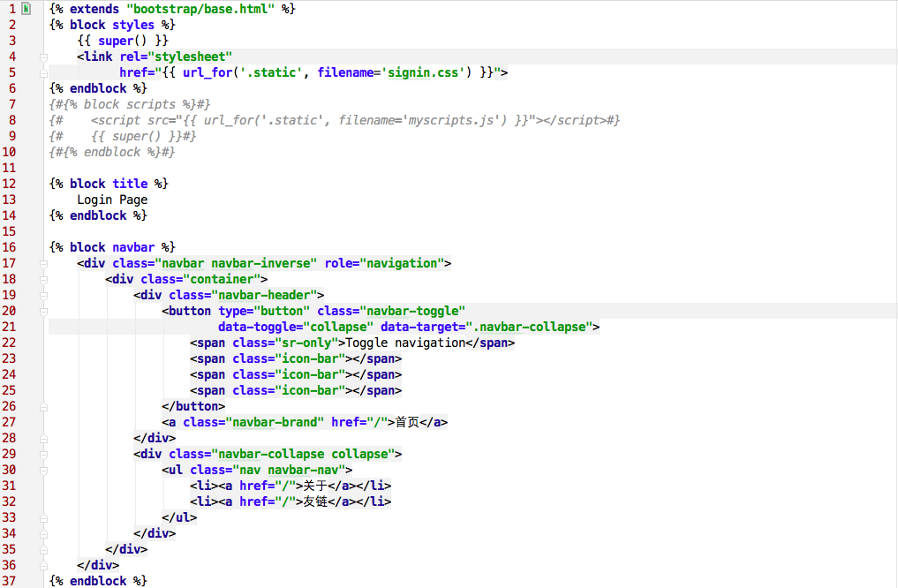Viewport: 898px width, 588px height.
Task: Click the "super" call on line 3
Action: [116, 41]
